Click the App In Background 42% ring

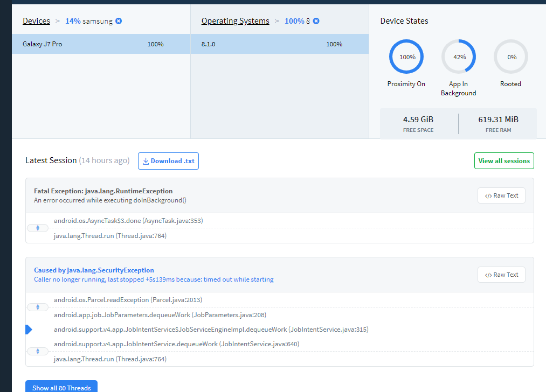click(459, 57)
